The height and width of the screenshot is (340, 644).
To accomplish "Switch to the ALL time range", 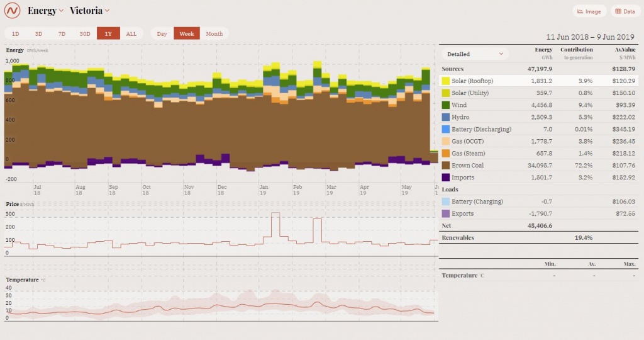I will [131, 34].
